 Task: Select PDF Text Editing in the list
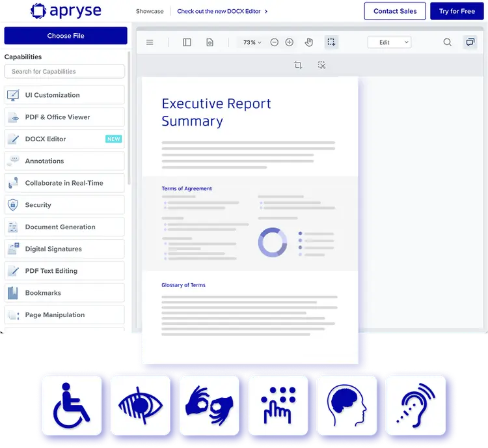coord(64,271)
